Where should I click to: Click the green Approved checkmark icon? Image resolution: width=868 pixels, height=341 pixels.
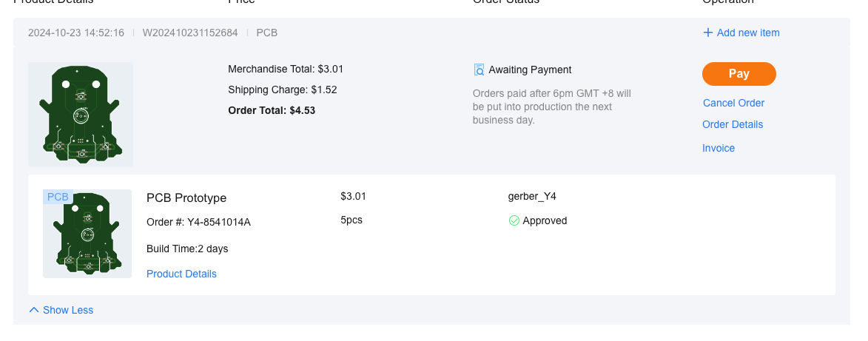click(514, 220)
